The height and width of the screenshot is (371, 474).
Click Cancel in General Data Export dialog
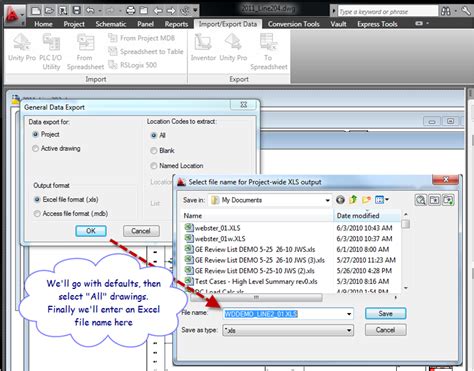pos(141,231)
